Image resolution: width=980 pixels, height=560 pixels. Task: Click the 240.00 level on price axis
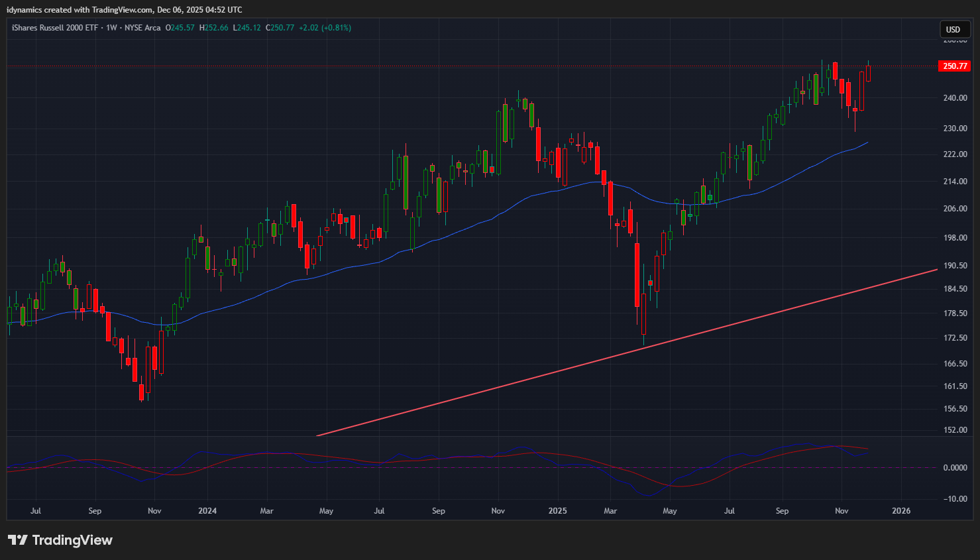pos(955,98)
